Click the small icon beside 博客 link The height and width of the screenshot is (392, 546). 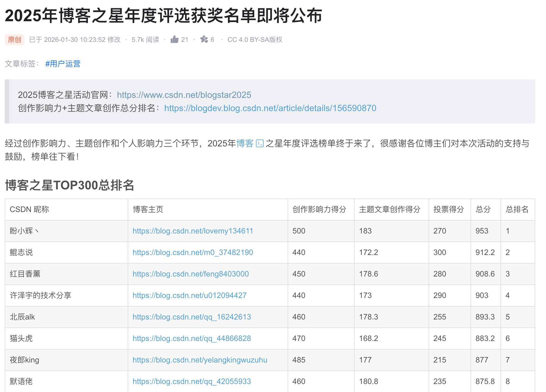coord(259,143)
